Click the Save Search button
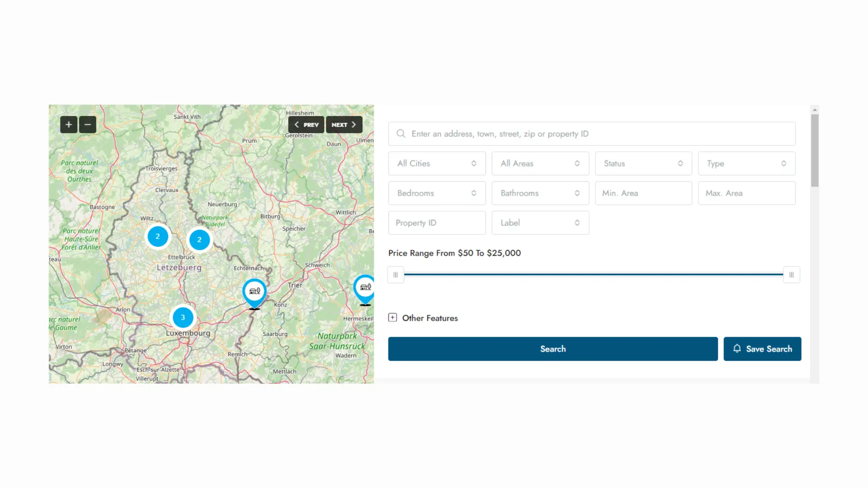The width and height of the screenshot is (868, 488). tap(763, 348)
